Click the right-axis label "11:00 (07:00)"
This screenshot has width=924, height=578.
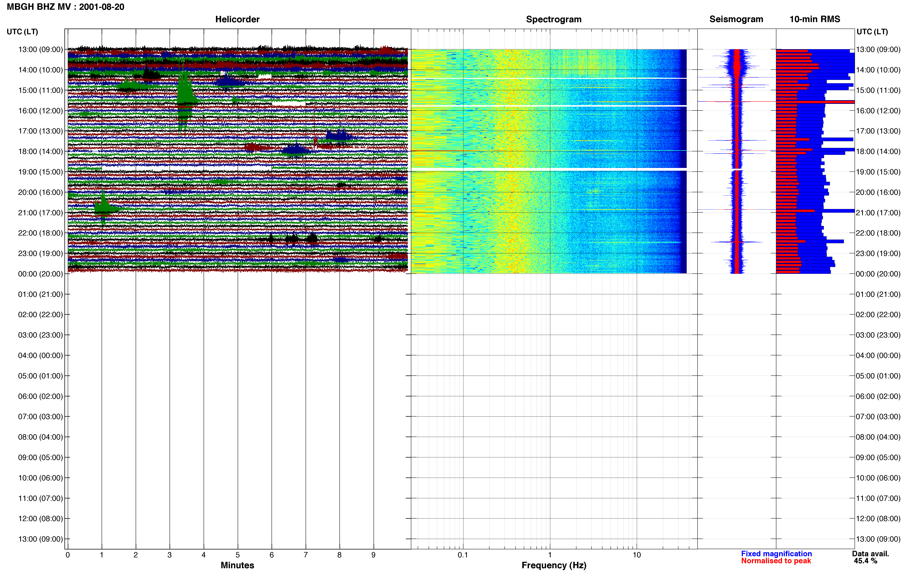coord(878,498)
